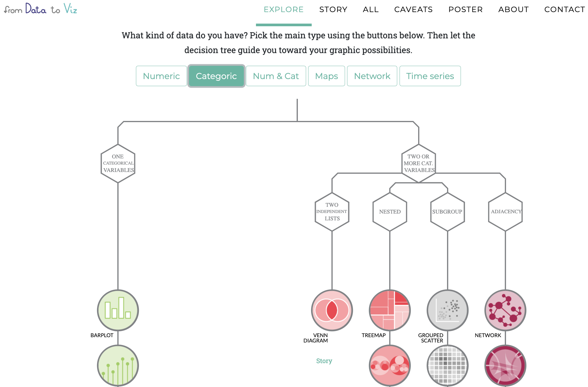588x387 pixels.
Task: Select the circular packing icon below Treemap
Action: click(x=390, y=366)
